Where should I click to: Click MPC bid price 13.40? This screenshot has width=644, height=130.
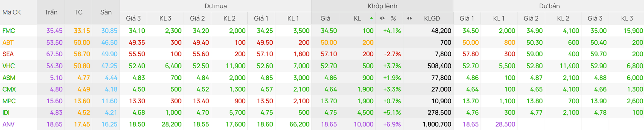point(201,101)
